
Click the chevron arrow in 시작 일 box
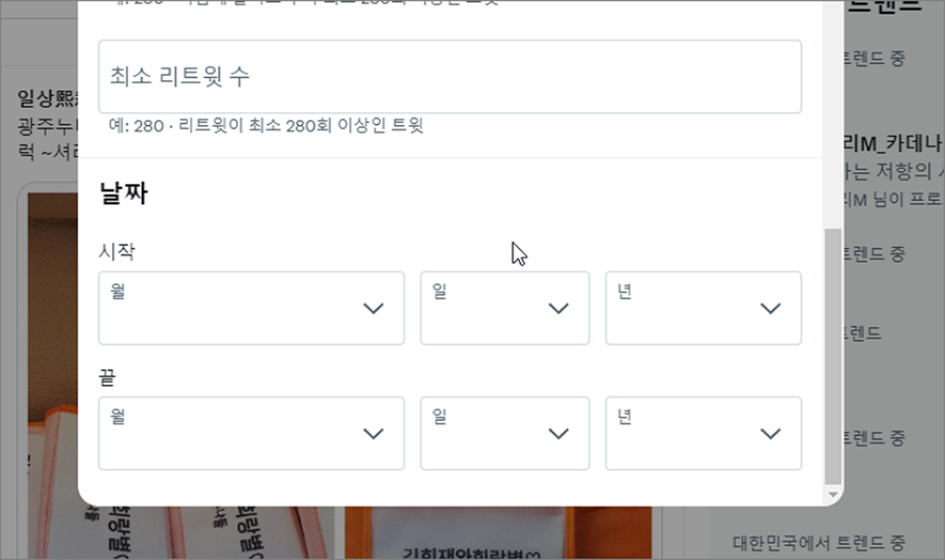[558, 308]
